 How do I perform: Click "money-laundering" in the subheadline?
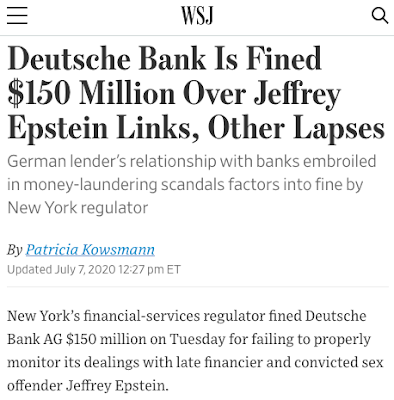(x=90, y=185)
